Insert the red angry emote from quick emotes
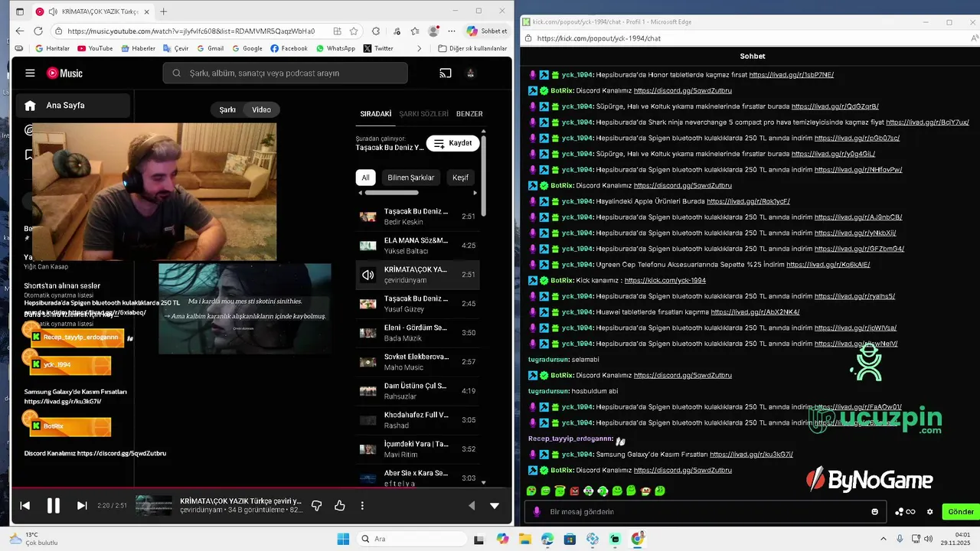The width and height of the screenshot is (980, 551). [x=574, y=491]
